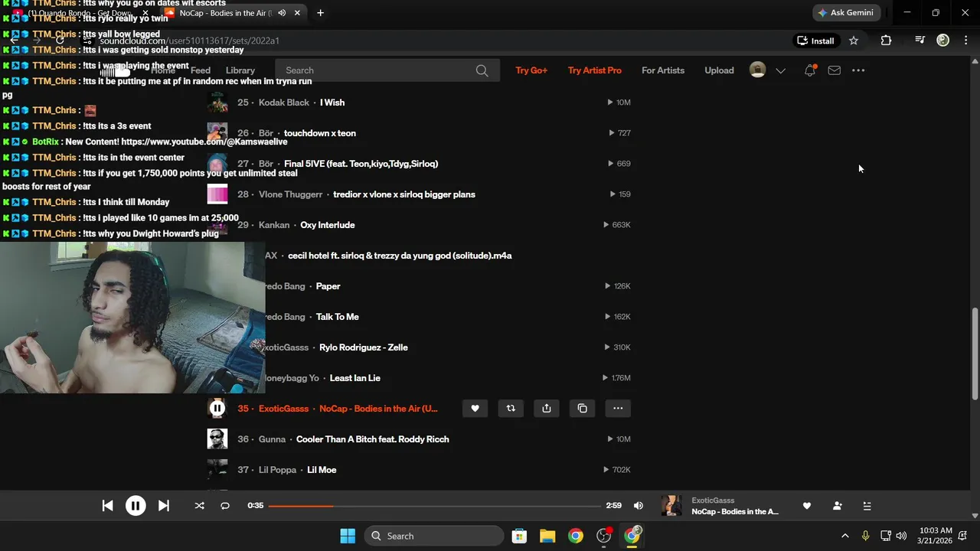Open the SoundCloud more menu ellipsis
This screenshot has width=980, height=551.
[x=858, y=70]
